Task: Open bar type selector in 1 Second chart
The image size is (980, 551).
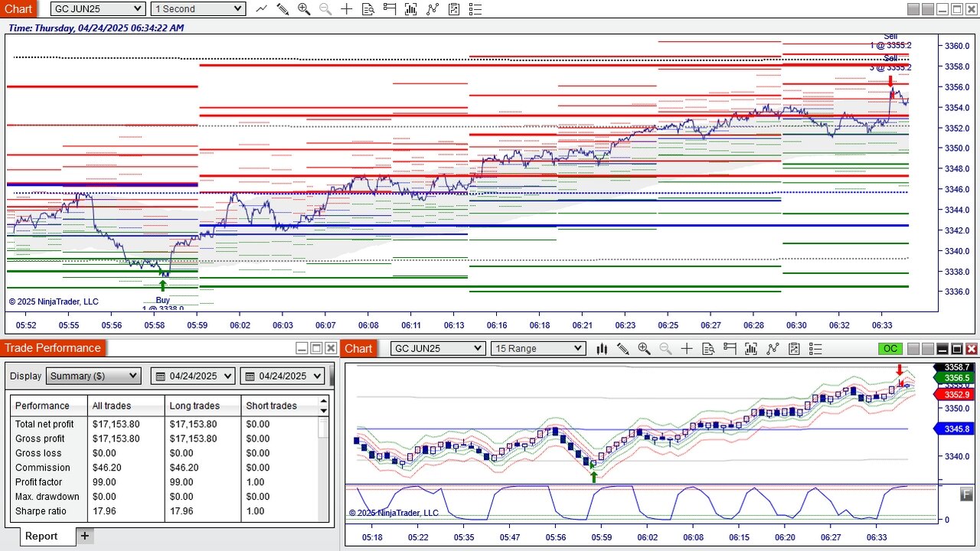Action: [x=261, y=9]
